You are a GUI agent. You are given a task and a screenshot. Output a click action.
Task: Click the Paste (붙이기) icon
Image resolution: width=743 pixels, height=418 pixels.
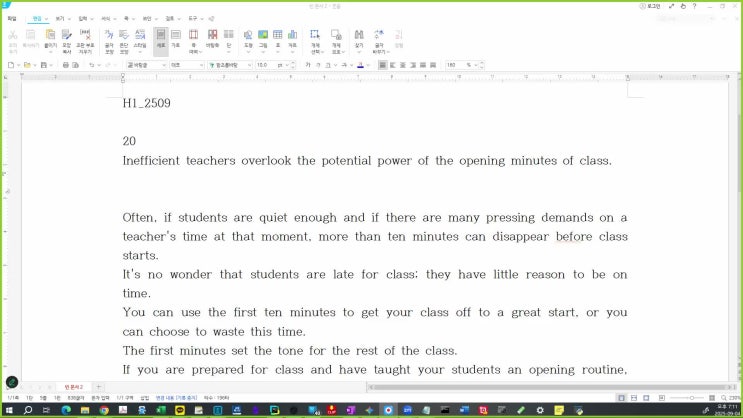click(50, 38)
